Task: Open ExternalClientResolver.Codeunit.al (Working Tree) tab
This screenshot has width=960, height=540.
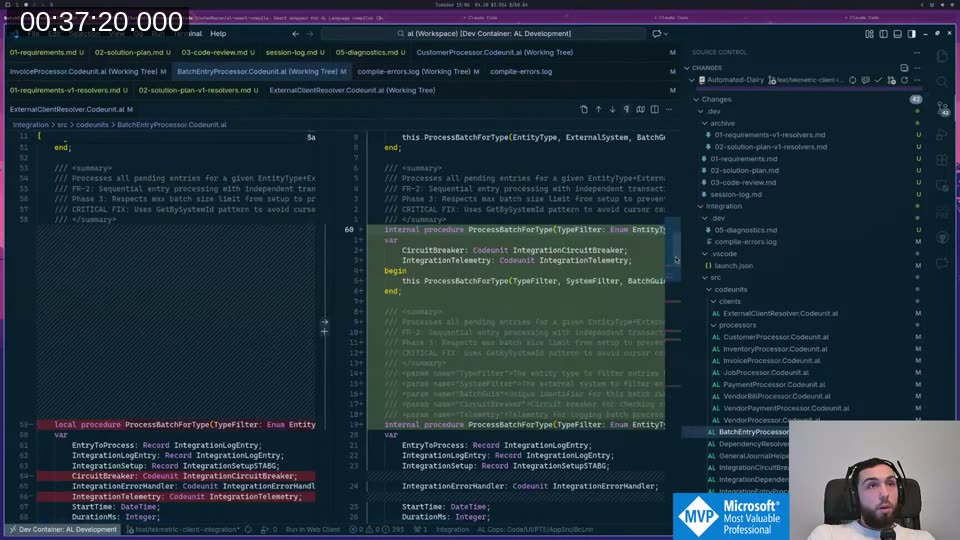Action: click(352, 91)
